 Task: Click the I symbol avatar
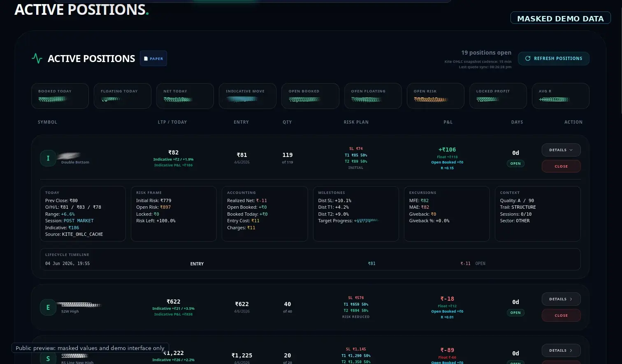point(48,158)
